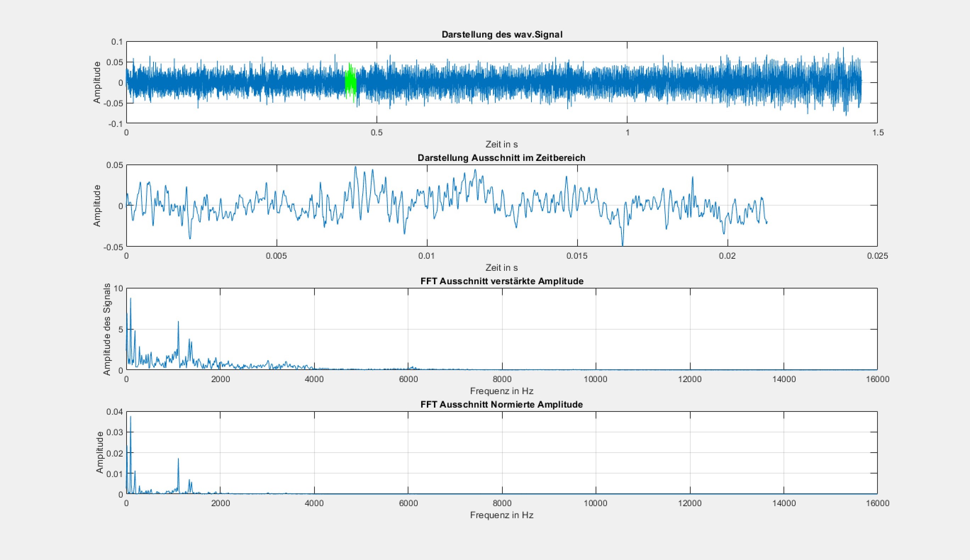Select the 'FFT Ausschnitt verstärkte Amplitude' title
Screen dimensions: 970x560
coord(502,281)
